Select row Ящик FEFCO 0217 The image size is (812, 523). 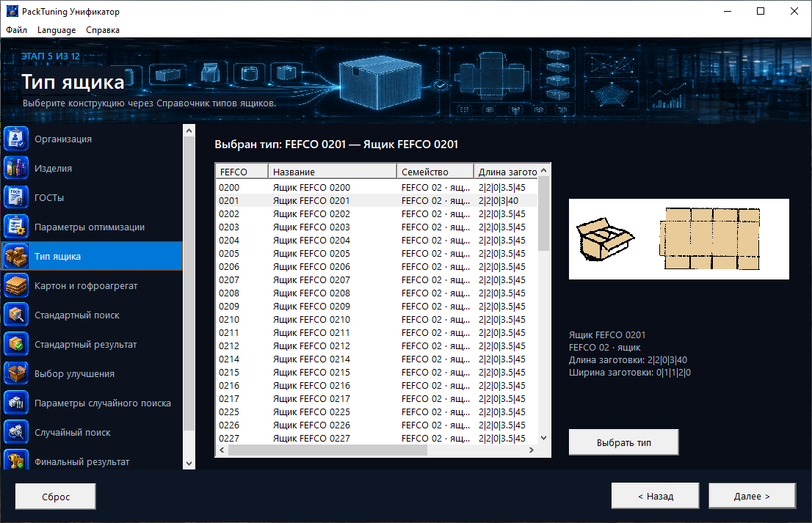[377, 398]
